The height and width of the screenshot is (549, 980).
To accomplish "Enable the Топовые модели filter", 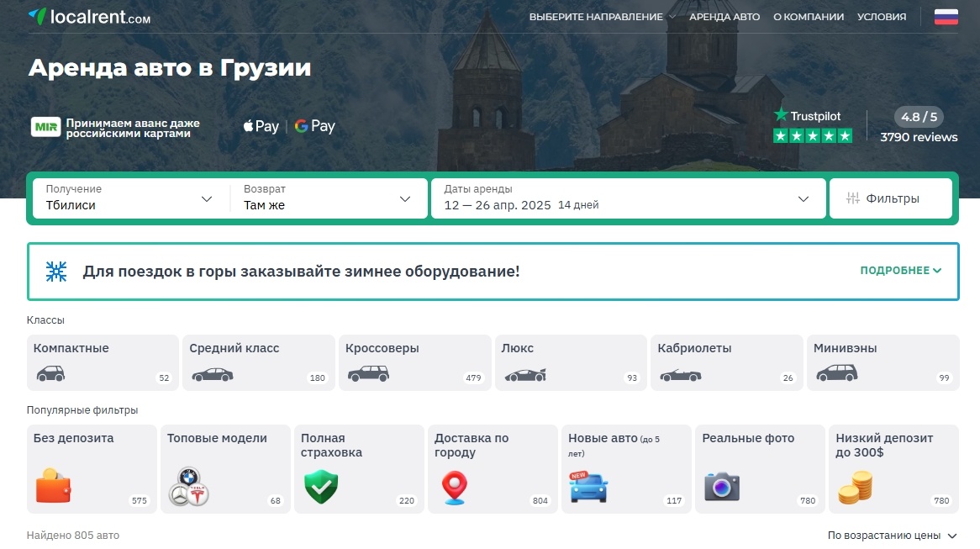I will click(187, 486).
